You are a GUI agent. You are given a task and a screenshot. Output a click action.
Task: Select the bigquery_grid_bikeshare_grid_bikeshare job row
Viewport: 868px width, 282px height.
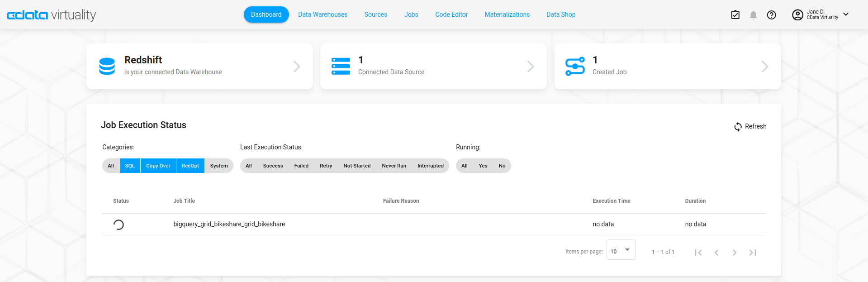[229, 224]
